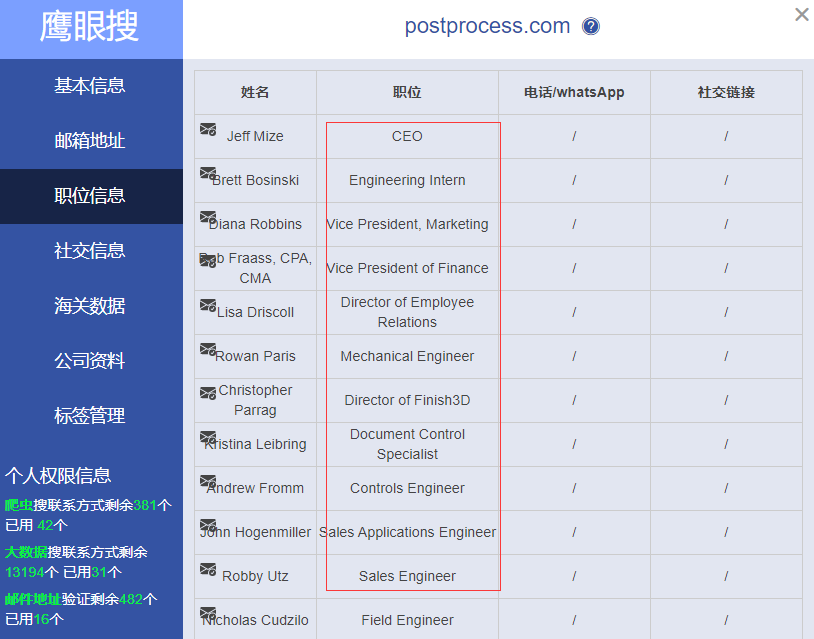Select the name Robby Utz

tap(255, 577)
